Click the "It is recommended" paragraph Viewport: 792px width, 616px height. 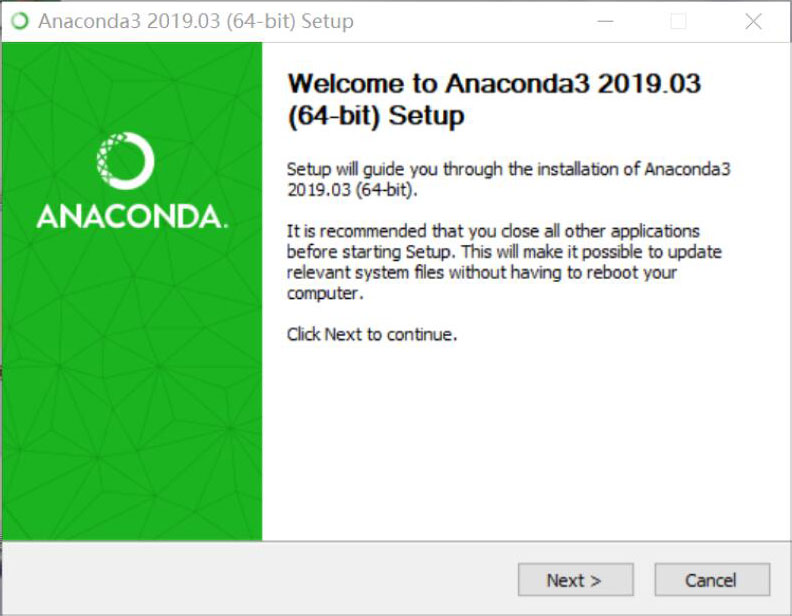(504, 262)
